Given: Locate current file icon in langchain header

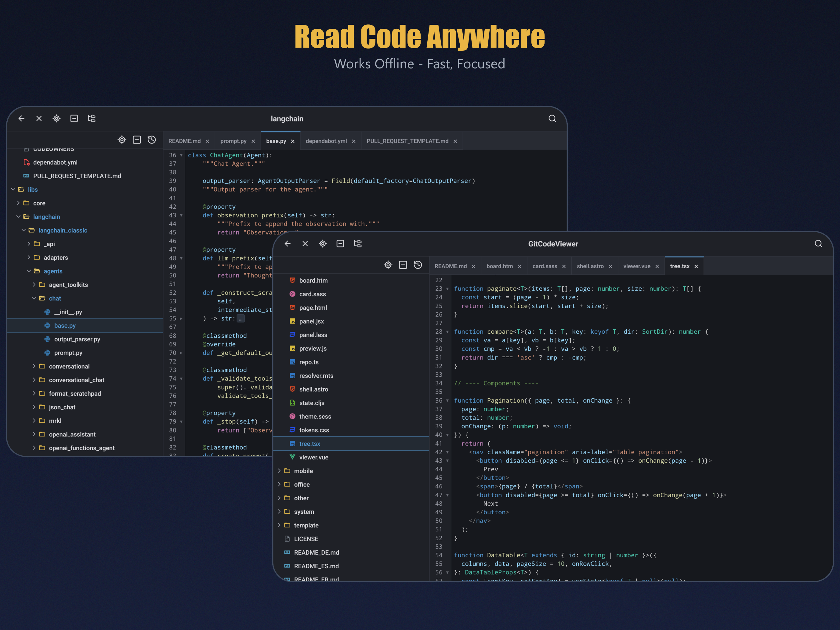Looking at the screenshot, I should tap(56, 118).
